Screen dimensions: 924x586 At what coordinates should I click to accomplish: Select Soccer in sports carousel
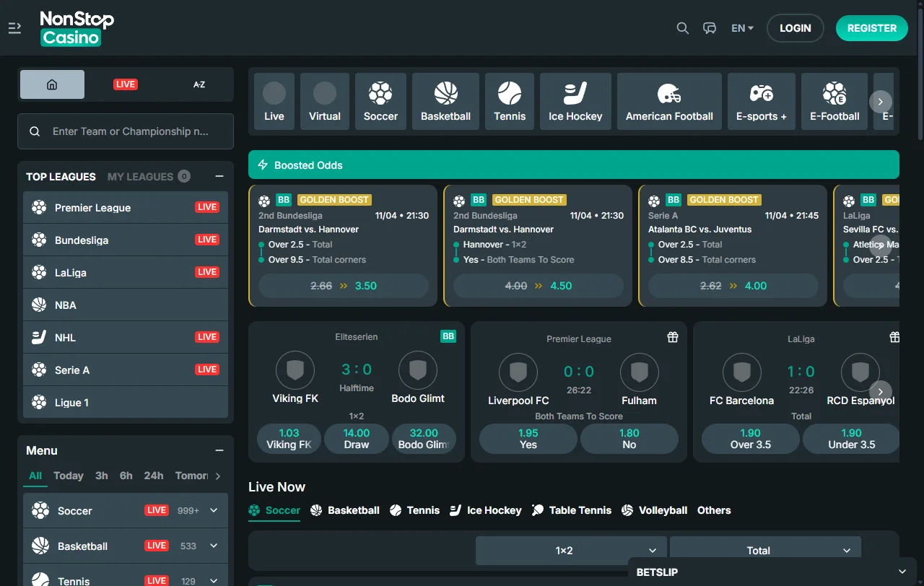tap(380, 101)
